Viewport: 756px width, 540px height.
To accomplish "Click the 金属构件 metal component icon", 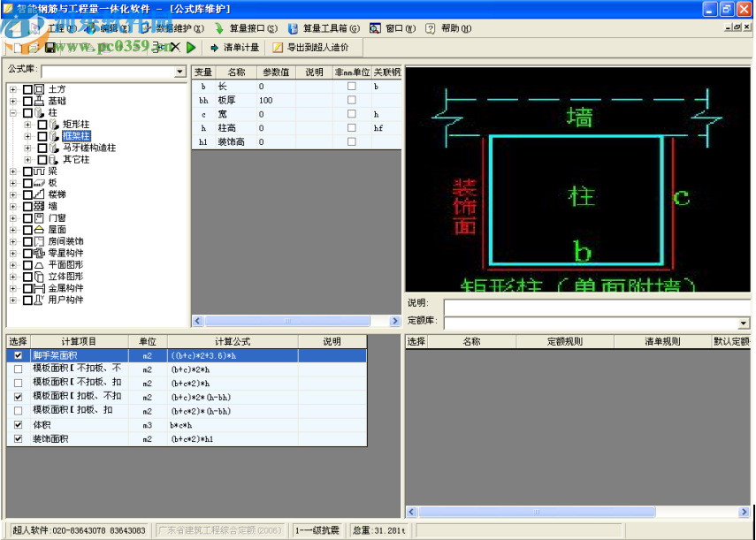I will [38, 288].
